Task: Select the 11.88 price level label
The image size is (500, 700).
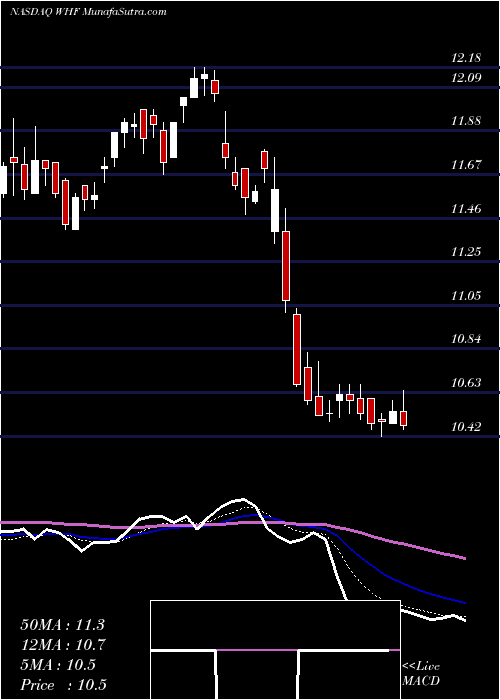Action: [x=466, y=121]
